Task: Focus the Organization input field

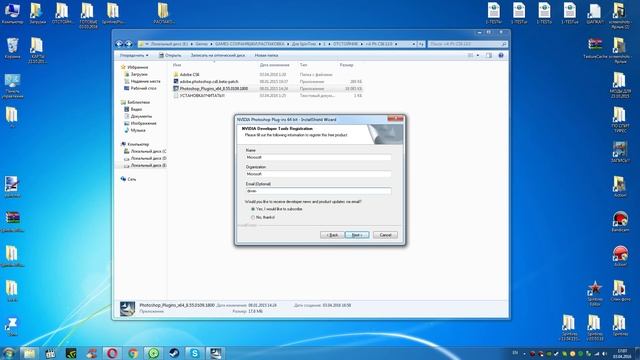Action: [x=318, y=174]
